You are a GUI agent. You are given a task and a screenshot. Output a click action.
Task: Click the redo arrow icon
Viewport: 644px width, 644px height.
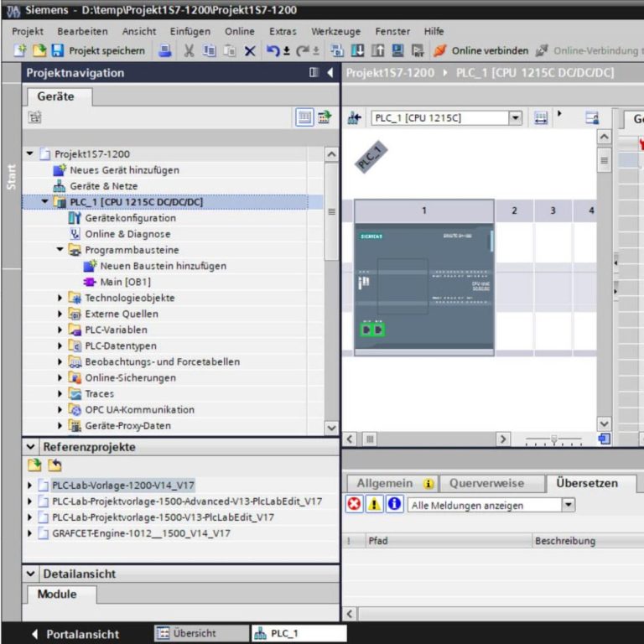(x=303, y=50)
